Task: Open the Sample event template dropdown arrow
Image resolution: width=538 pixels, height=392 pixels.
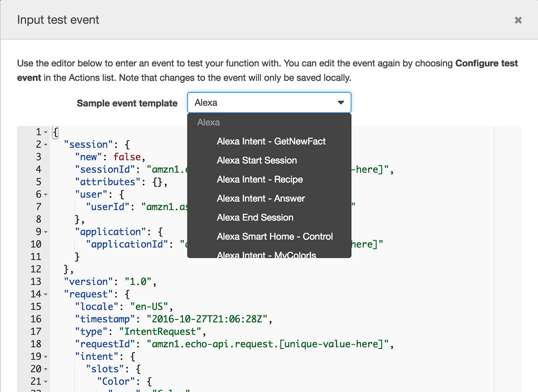Action: [342, 103]
